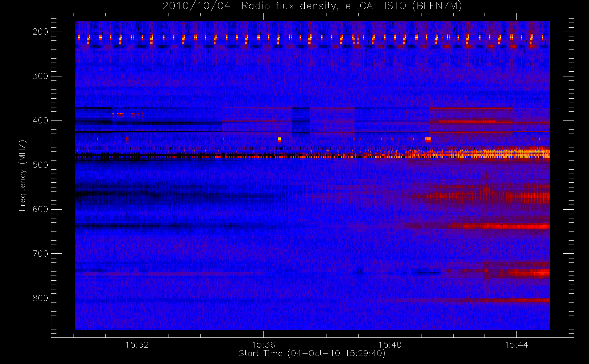This screenshot has height=364, width=589.
Task: Select the 700 frequency tick label
Action: click(40, 254)
